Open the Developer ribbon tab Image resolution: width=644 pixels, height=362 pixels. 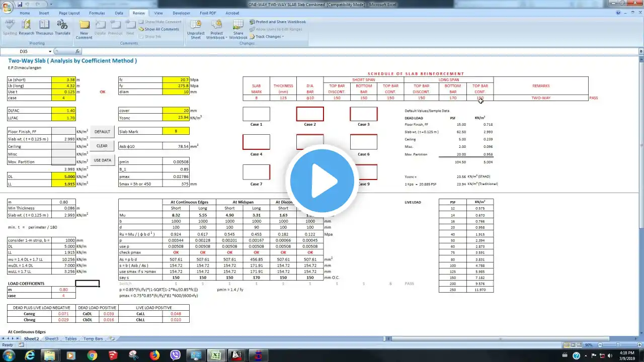pyautogui.click(x=181, y=13)
